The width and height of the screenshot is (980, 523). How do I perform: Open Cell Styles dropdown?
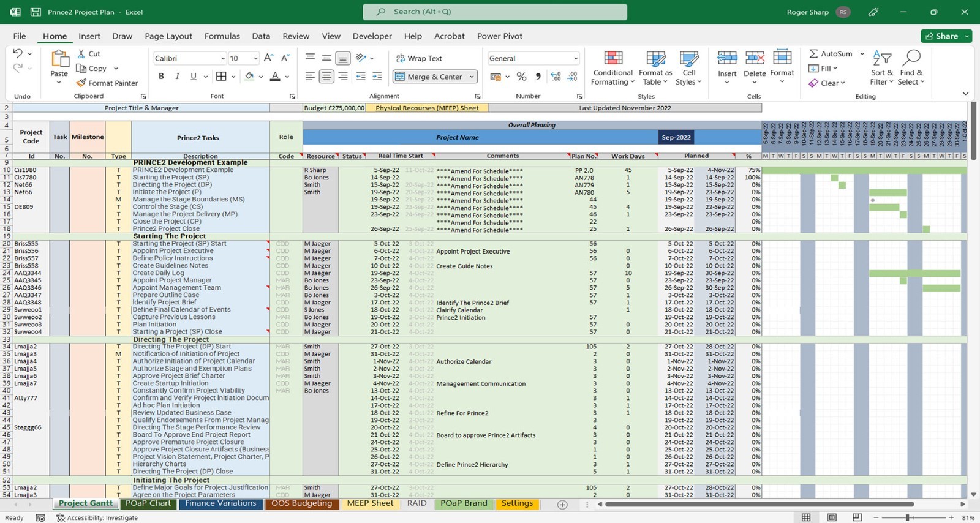coord(689,67)
